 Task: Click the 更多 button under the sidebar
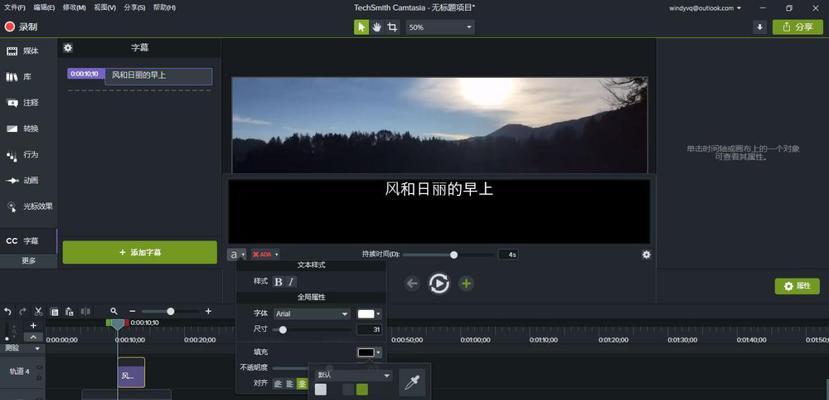pos(29,261)
